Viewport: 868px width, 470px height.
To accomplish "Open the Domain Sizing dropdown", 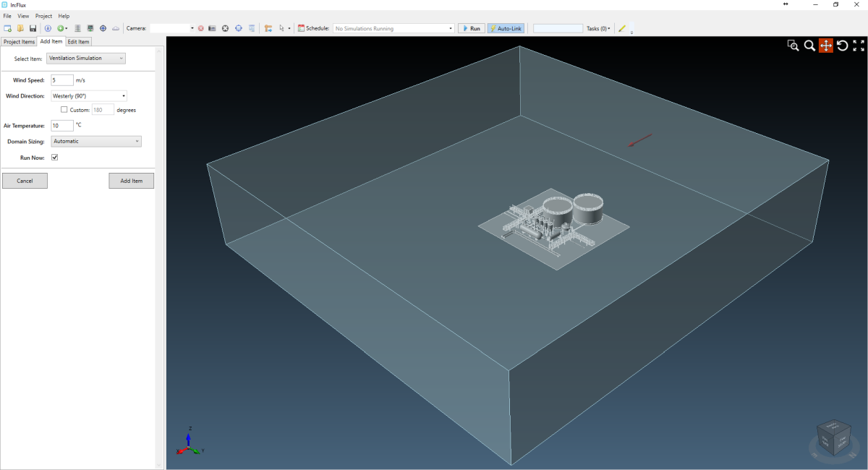I will [96, 141].
